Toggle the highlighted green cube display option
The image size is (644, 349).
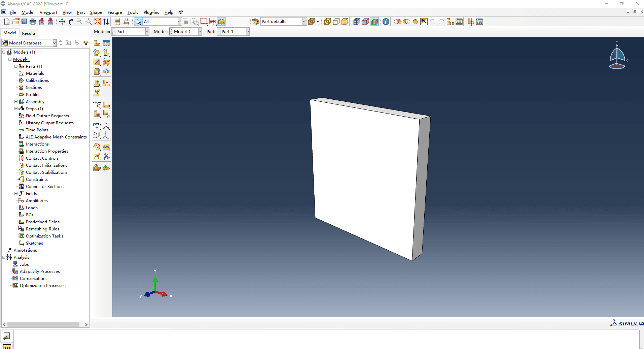(x=374, y=22)
